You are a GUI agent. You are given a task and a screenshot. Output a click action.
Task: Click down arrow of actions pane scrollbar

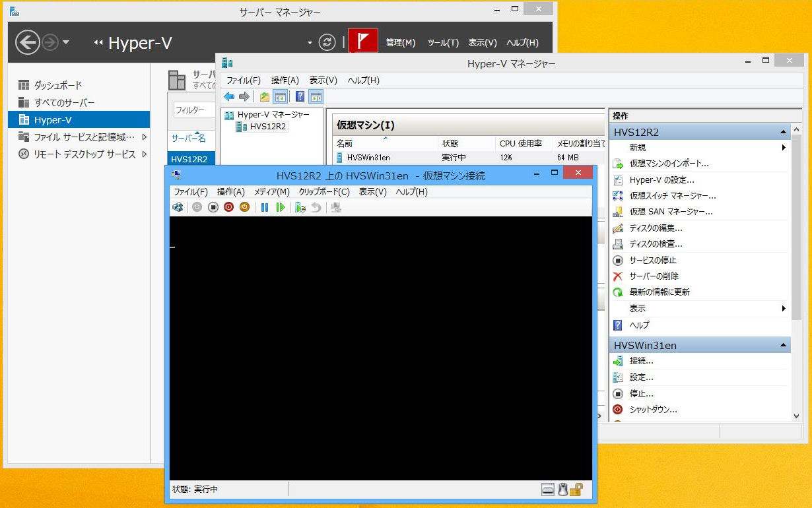pyautogui.click(x=796, y=416)
